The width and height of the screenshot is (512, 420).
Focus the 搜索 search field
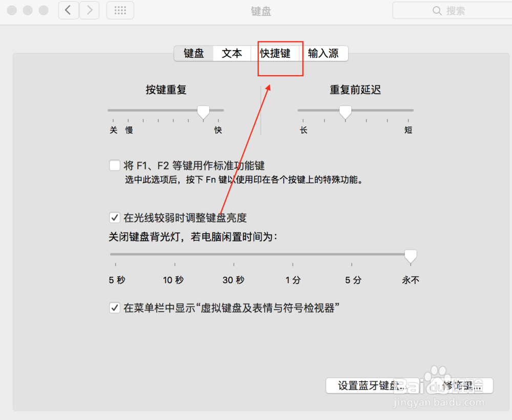(452, 11)
